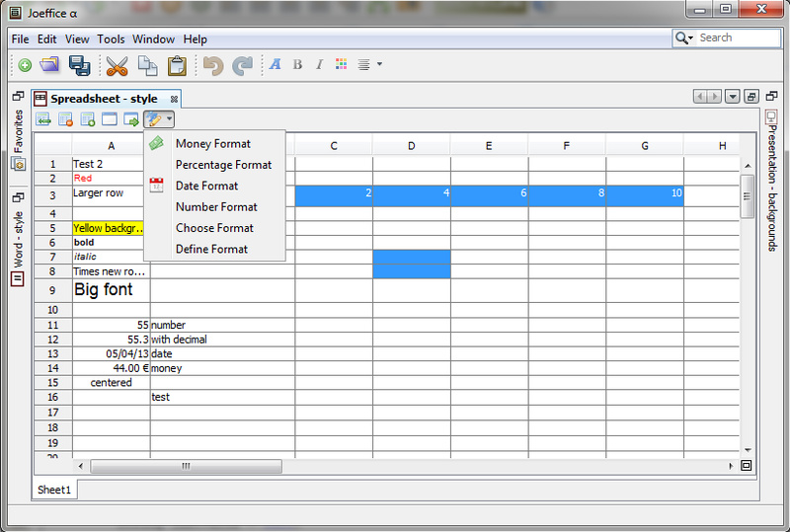Screen dimensions: 790x532
Task: Open a file with the folder icon
Action: click(x=49, y=65)
